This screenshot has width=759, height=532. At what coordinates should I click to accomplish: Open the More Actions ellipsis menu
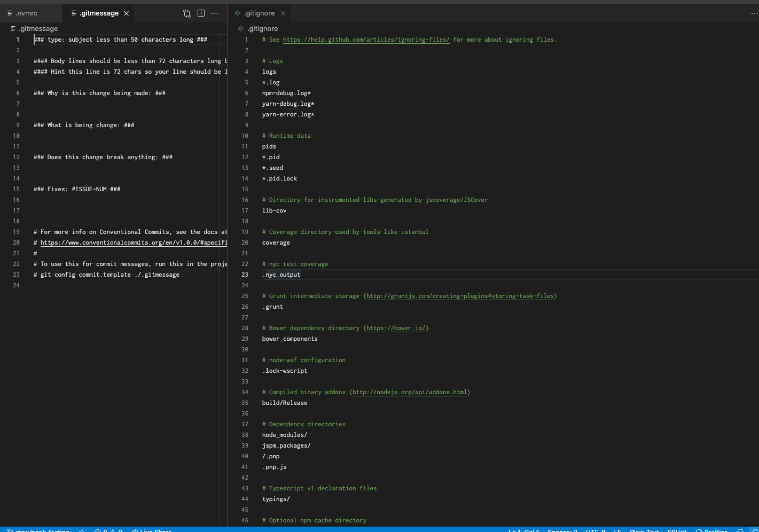(215, 13)
